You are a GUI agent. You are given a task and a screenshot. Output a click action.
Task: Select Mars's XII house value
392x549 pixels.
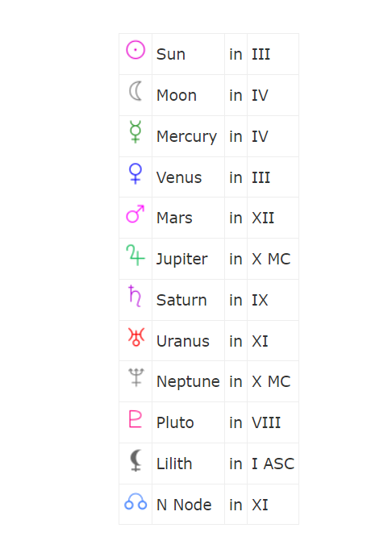[x=263, y=218]
